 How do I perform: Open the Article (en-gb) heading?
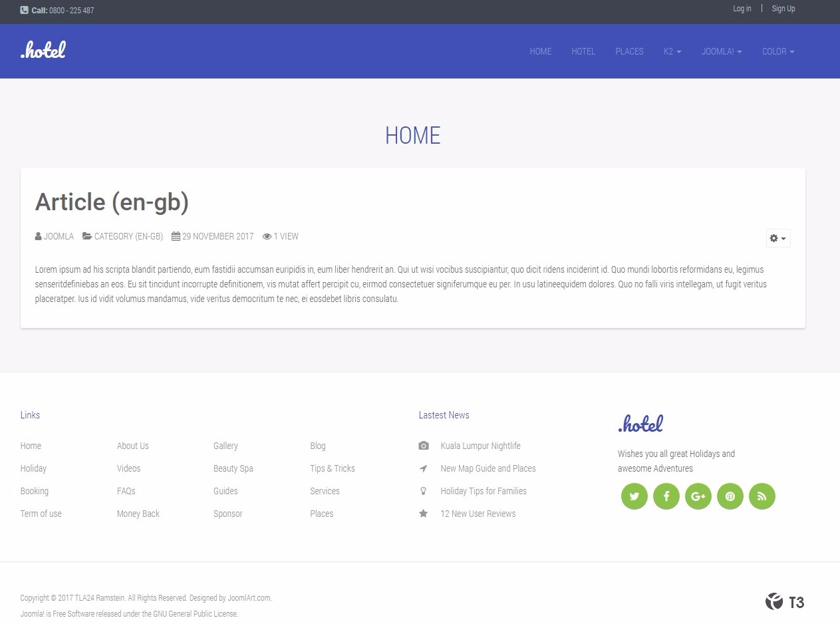point(112,202)
